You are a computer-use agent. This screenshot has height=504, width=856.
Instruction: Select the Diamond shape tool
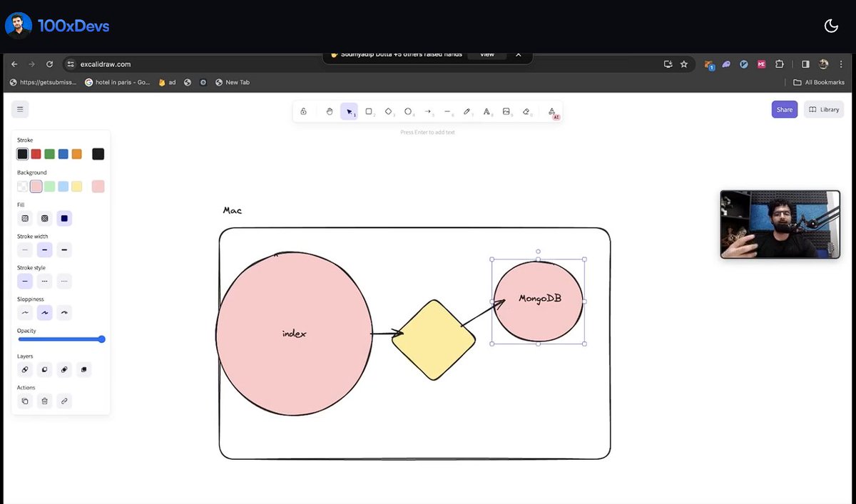389,111
